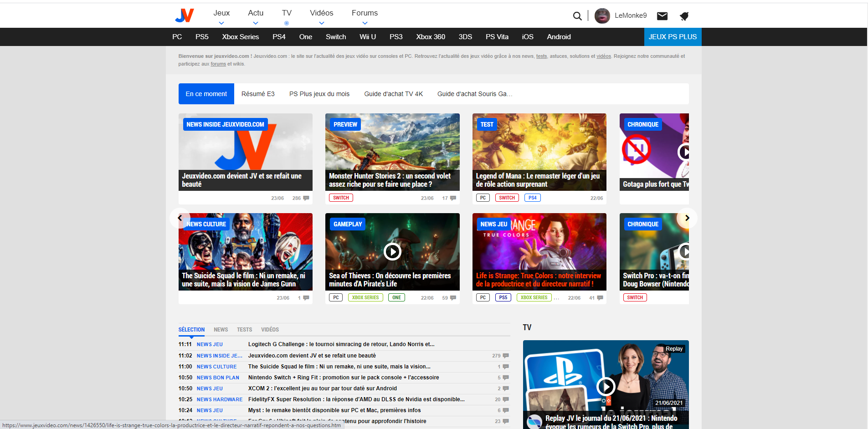This screenshot has height=429, width=868.
Task: Click the forums link in welcome text
Action: coord(218,64)
